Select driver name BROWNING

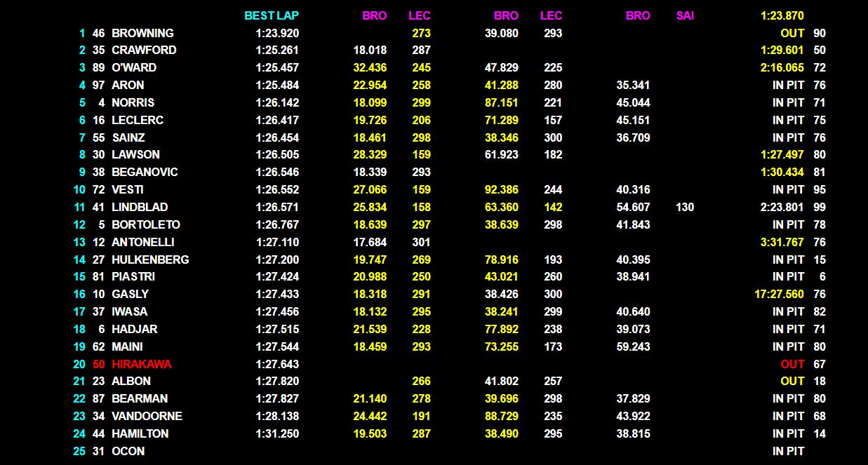[142, 33]
